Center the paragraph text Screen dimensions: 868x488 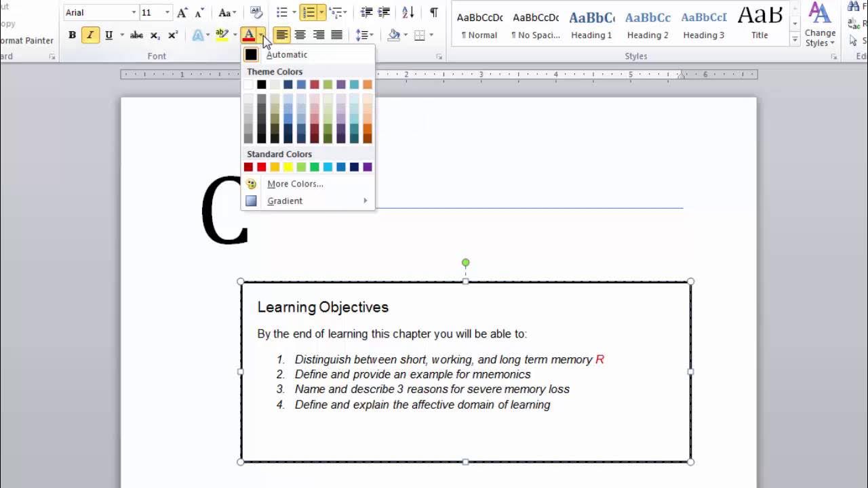[x=300, y=35]
